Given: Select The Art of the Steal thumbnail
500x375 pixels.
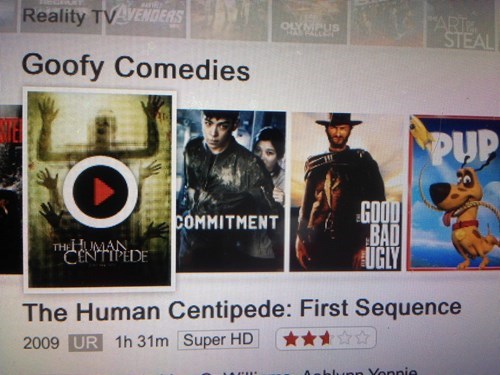Looking at the screenshot, I should [462, 25].
